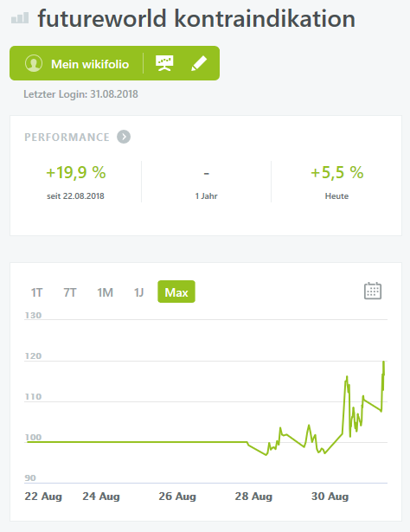Select the Max time range

click(176, 292)
